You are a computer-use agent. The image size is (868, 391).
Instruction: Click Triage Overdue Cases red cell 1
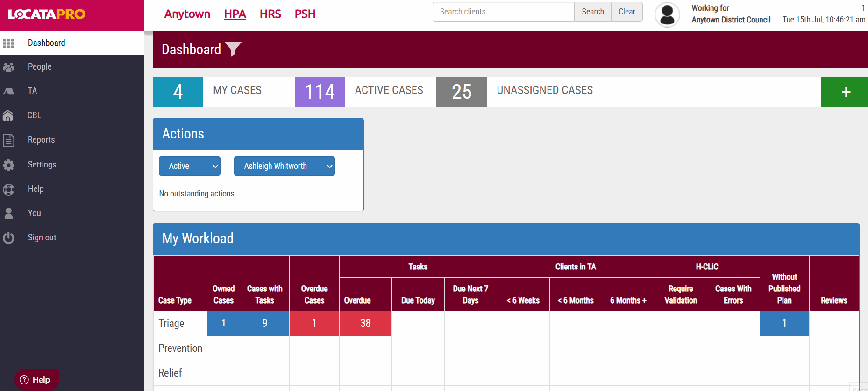314,323
